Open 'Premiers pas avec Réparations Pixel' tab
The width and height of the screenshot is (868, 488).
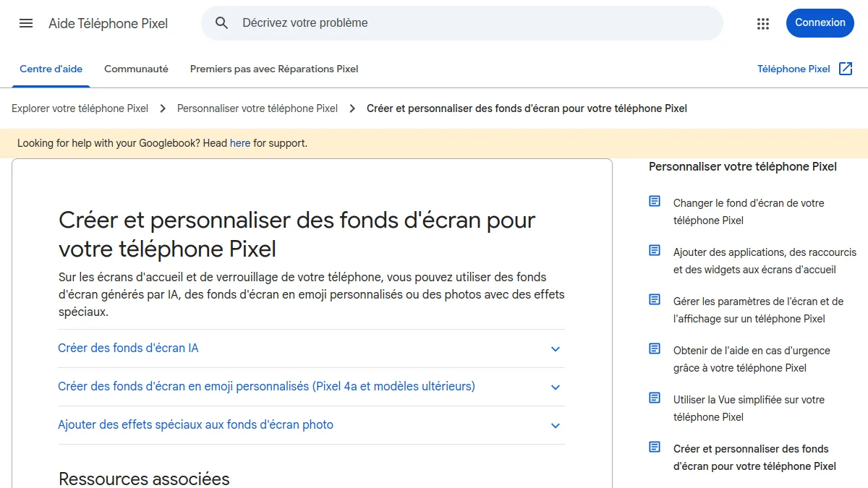coord(274,69)
